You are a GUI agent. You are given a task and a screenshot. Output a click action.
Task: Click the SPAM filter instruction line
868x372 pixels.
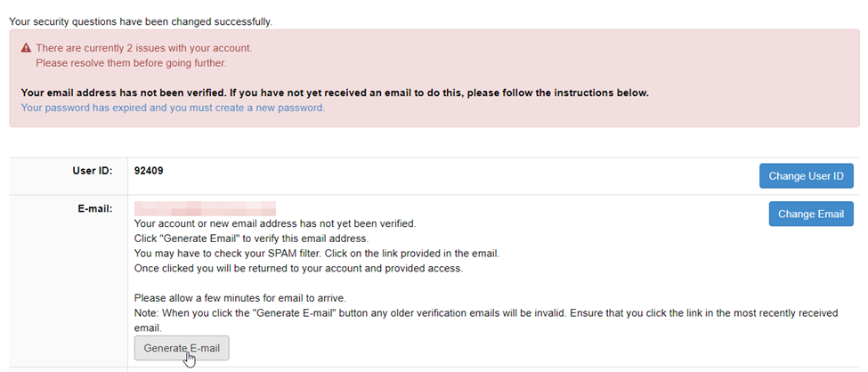click(x=316, y=253)
